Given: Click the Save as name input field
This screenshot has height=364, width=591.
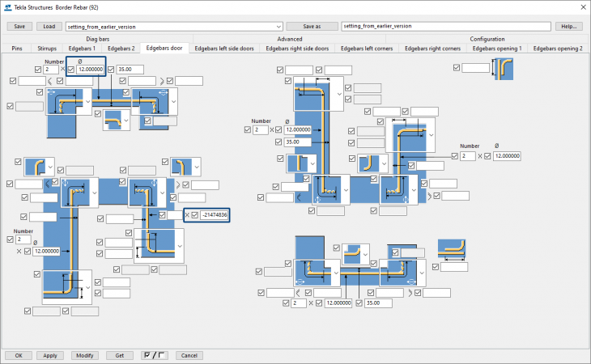Looking at the screenshot, I should [446, 26].
